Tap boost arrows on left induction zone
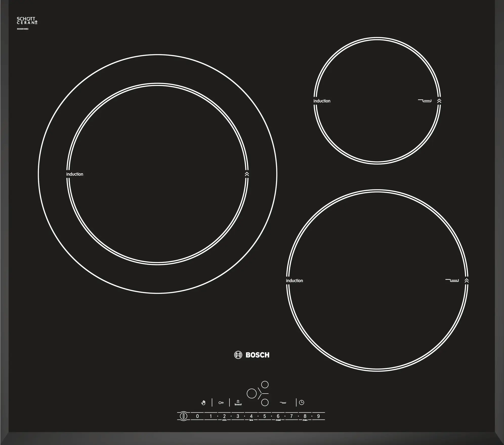Viewport: 504px width, 445px height. click(247, 174)
